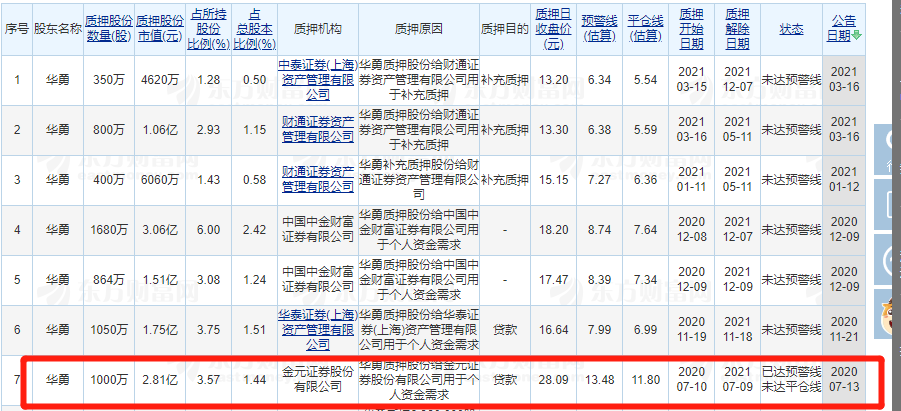Viewport: 901px width, 411px height.
Task: Sort by 质押股份市值(元) column header
Action: 160,29
